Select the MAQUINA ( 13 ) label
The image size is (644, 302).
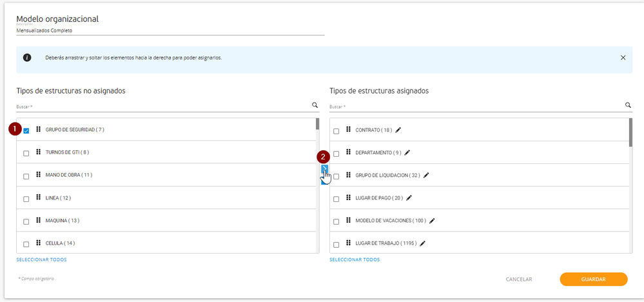63,220
